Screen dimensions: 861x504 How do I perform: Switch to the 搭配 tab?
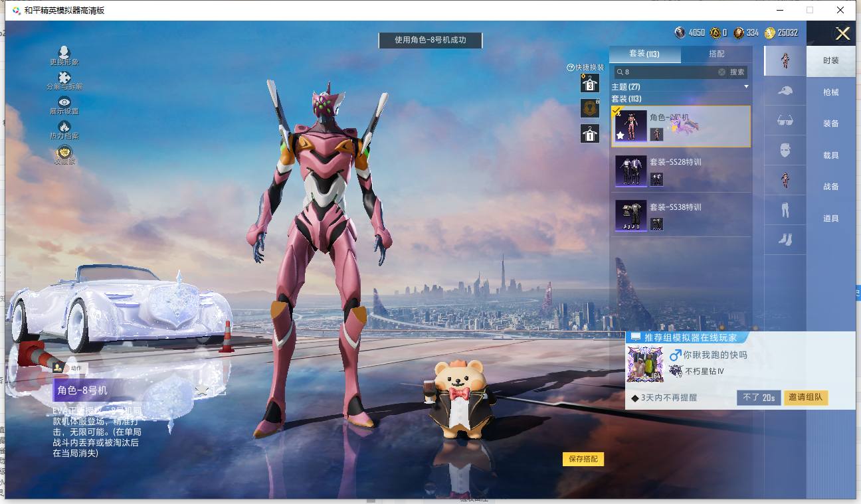[717, 54]
